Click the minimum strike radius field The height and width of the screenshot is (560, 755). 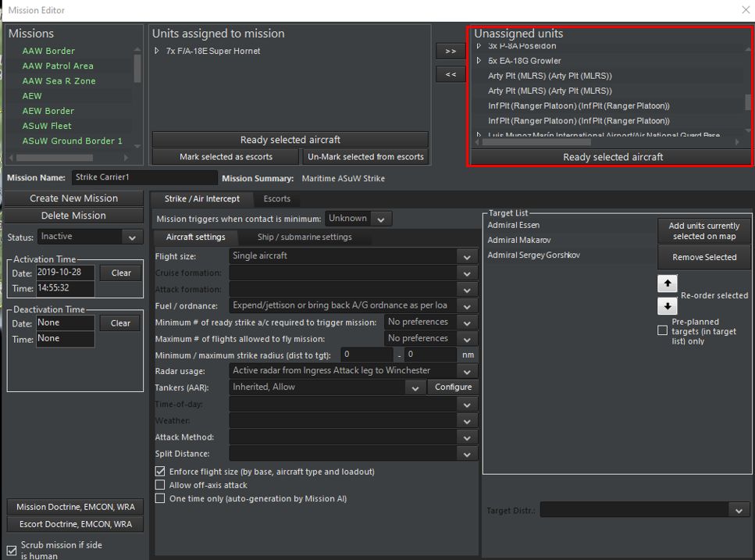pyautogui.click(x=367, y=355)
